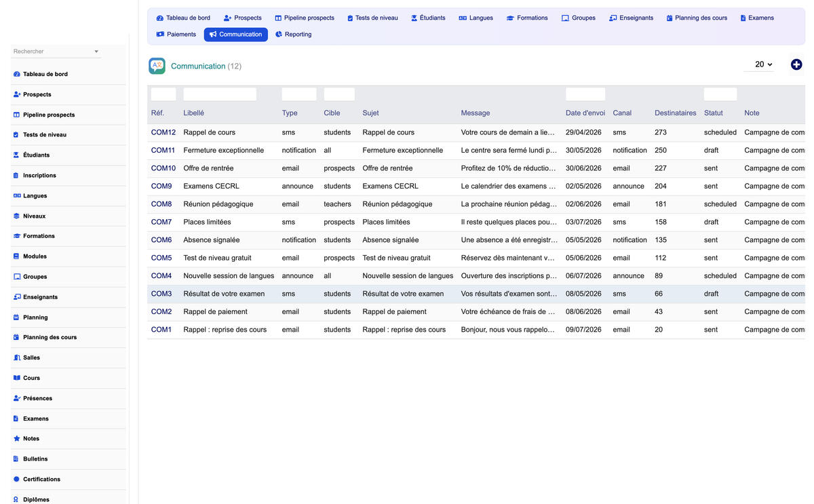814x504 pixels.
Task: Click the Paiements money icon in the top menu
Action: (160, 35)
